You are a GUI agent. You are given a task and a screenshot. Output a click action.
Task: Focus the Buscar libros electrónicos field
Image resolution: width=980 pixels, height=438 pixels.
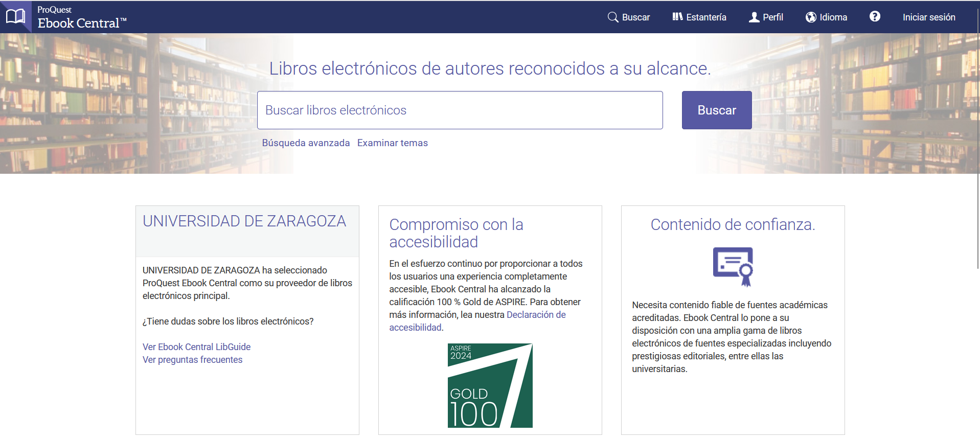tap(460, 110)
